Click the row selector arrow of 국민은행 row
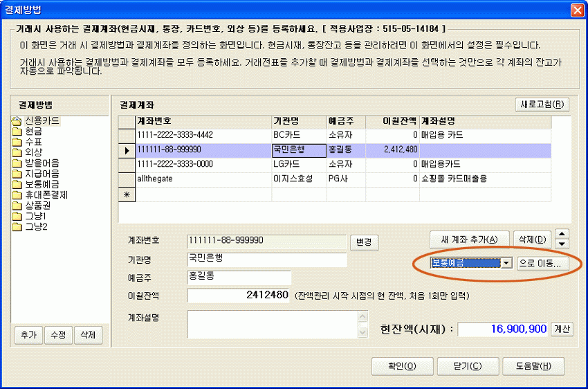 pyautogui.click(x=127, y=150)
